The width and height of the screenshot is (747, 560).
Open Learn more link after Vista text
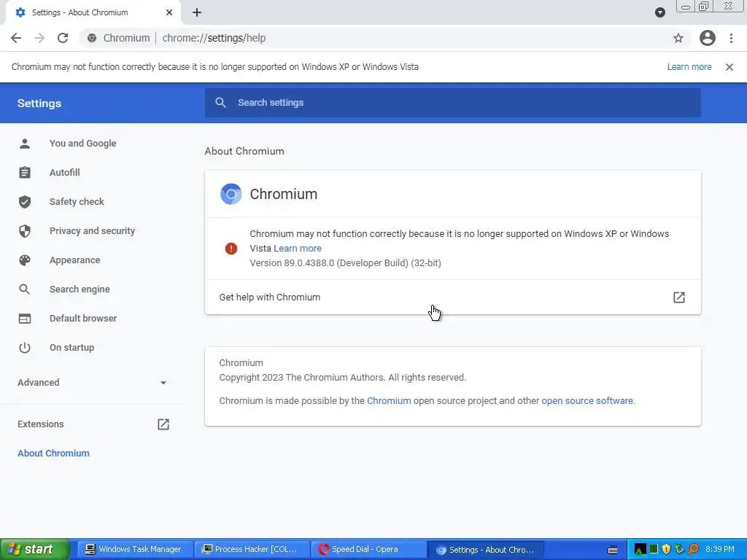coord(298,248)
